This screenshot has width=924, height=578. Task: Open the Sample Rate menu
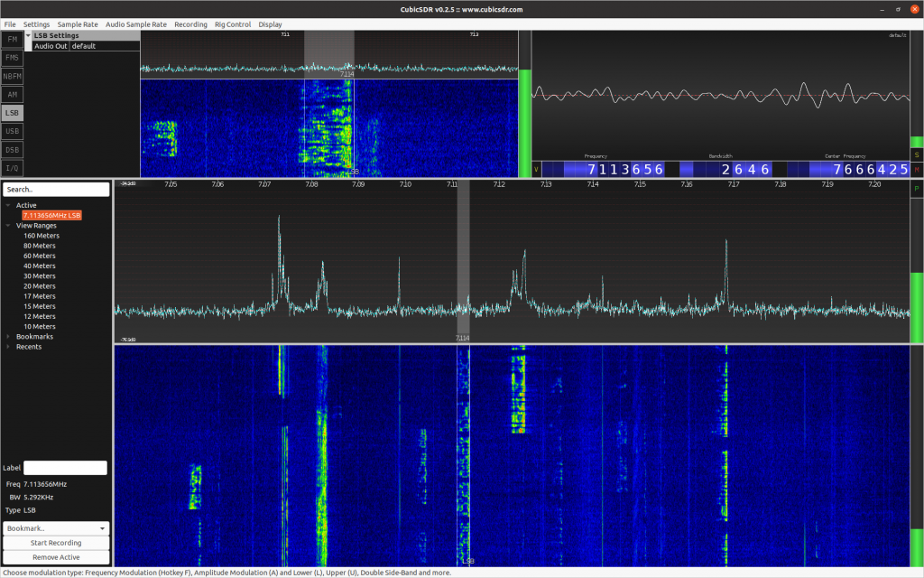pos(78,24)
